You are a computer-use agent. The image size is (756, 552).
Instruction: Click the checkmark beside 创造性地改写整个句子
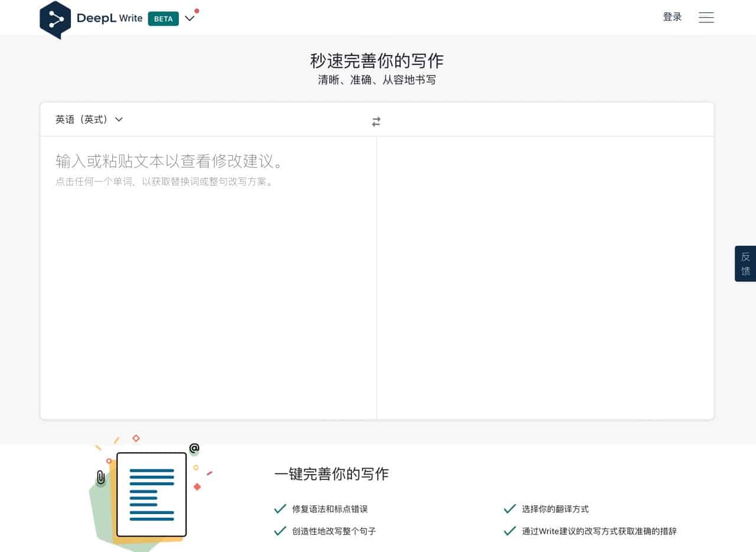click(279, 531)
